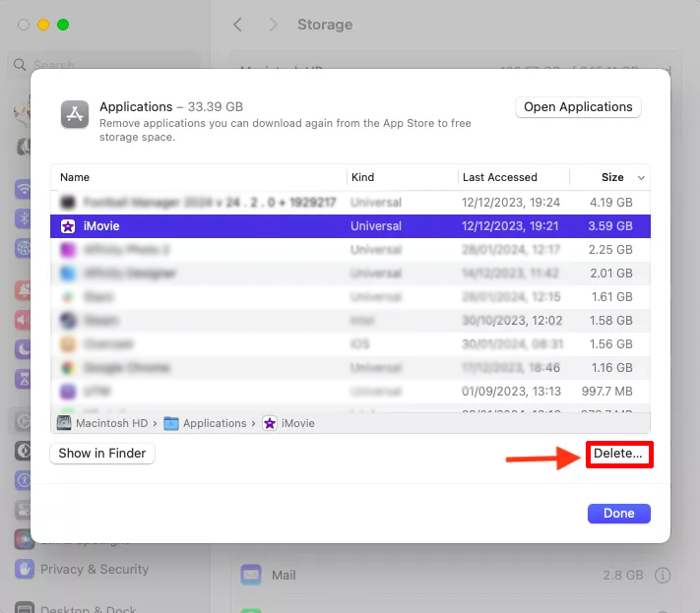
Task: Open the Sound speaker icon in the sidebar
Action: click(x=23, y=320)
